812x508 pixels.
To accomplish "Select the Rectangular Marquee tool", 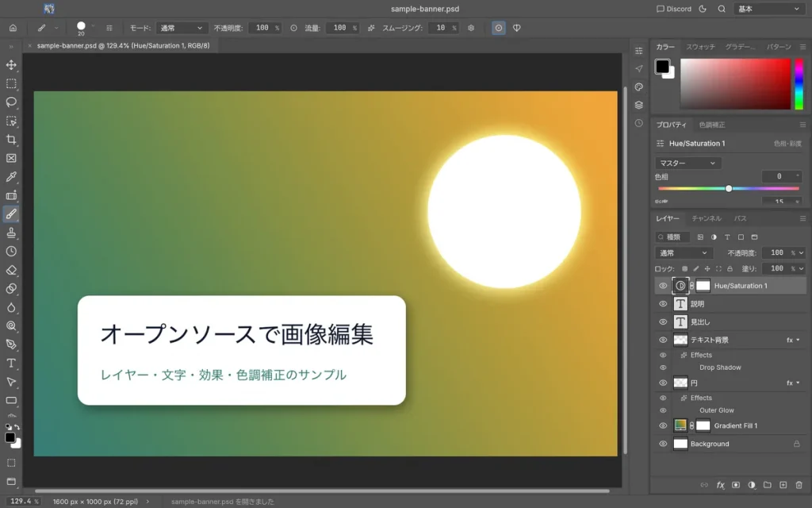I will pos(11,83).
